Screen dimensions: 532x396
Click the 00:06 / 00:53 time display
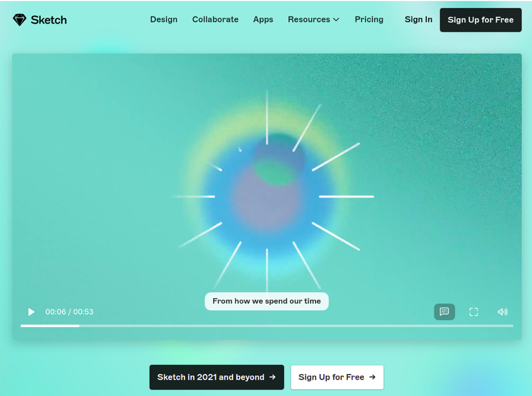click(69, 312)
